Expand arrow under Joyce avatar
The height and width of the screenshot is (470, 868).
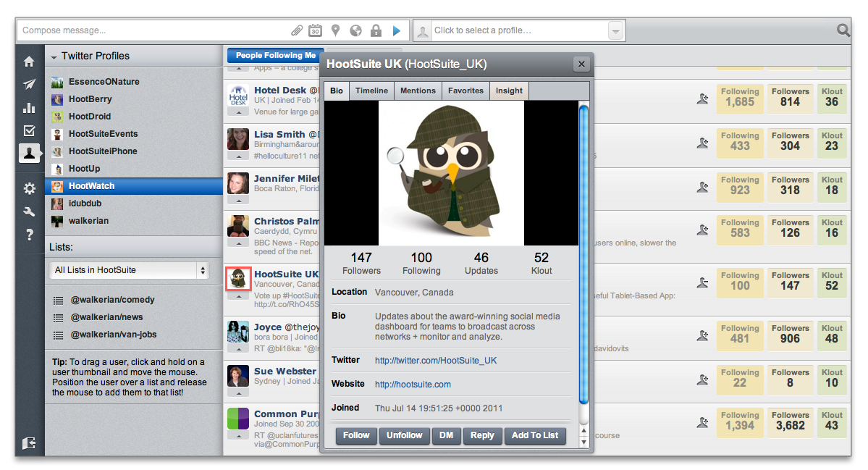(x=239, y=349)
